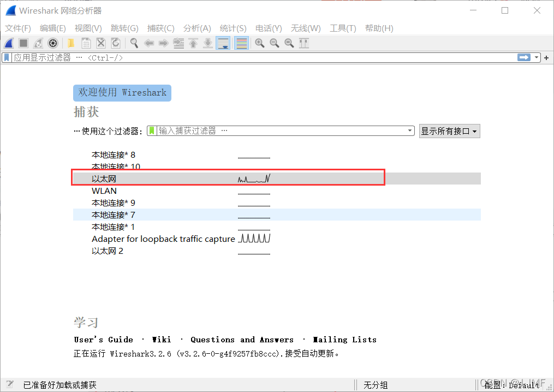Open the 电话(Y) menu
The width and height of the screenshot is (554, 392).
[x=269, y=28]
